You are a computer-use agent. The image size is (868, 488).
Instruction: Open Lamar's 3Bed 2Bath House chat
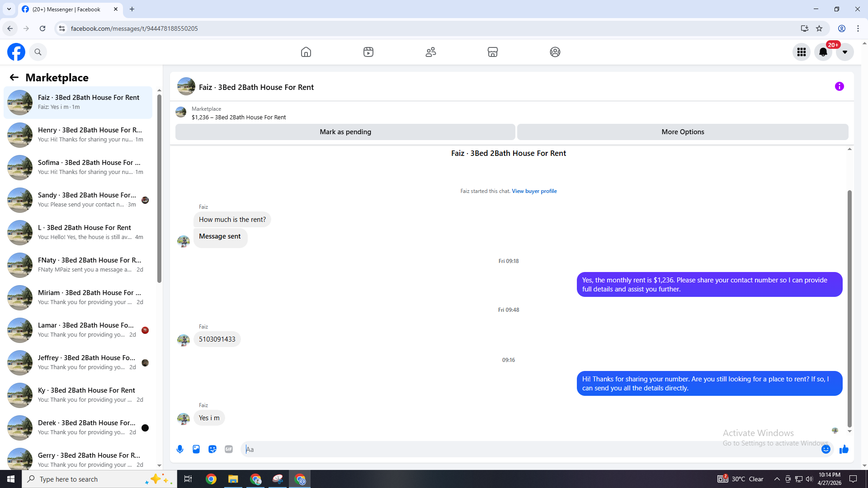(78, 330)
